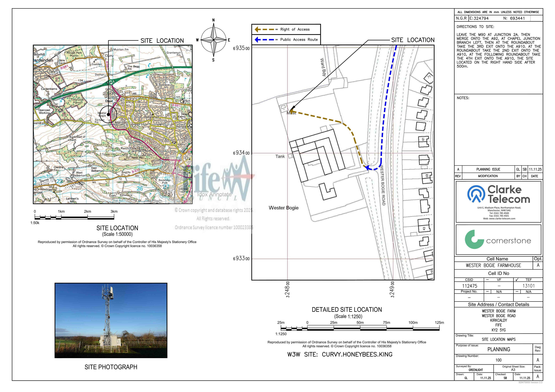Select the grid label 693400
This screenshot has height=392, width=555.
coord(241,153)
